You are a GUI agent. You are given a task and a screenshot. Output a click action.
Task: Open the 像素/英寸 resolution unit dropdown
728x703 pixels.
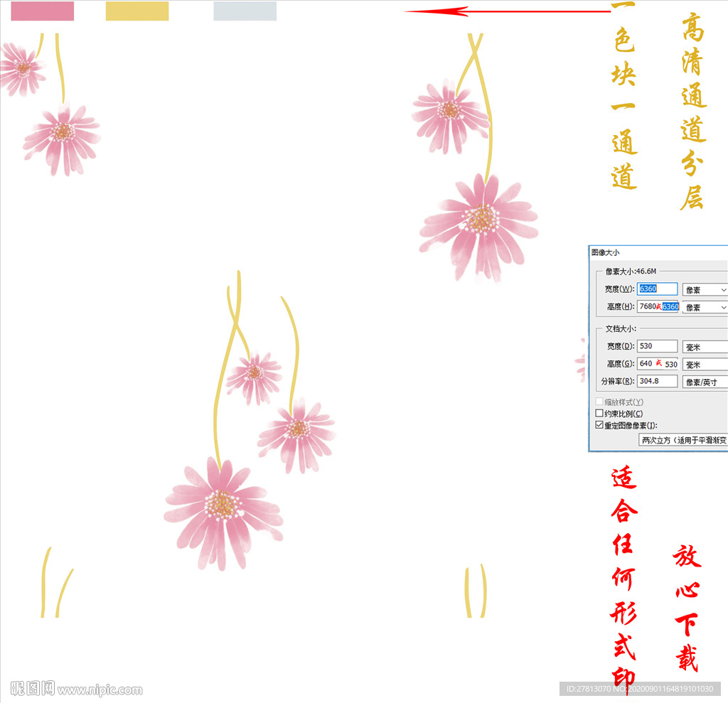705,382
